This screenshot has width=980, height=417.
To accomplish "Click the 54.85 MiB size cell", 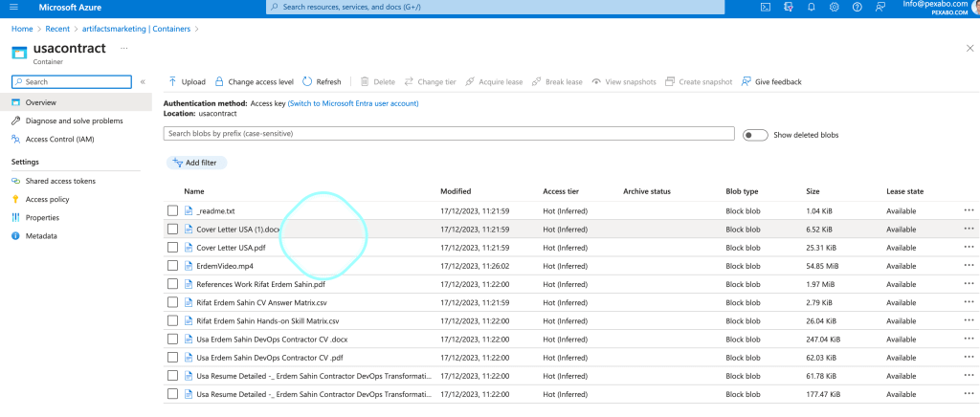I will [x=822, y=266].
